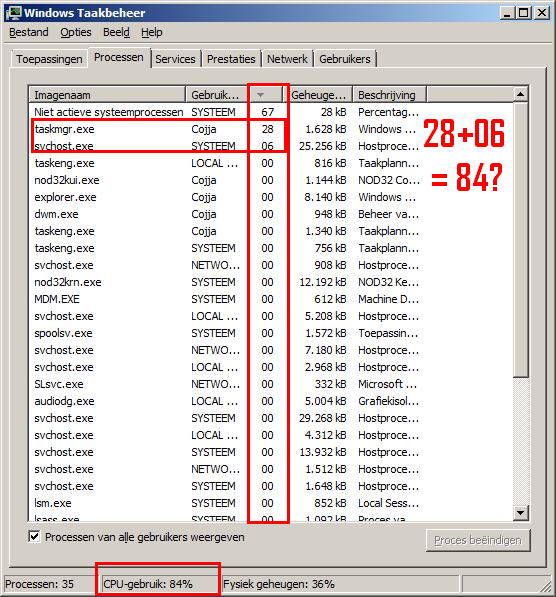The image size is (556, 597).
Task: Click the 'Proces beëindigen' button
Action: tap(478, 540)
